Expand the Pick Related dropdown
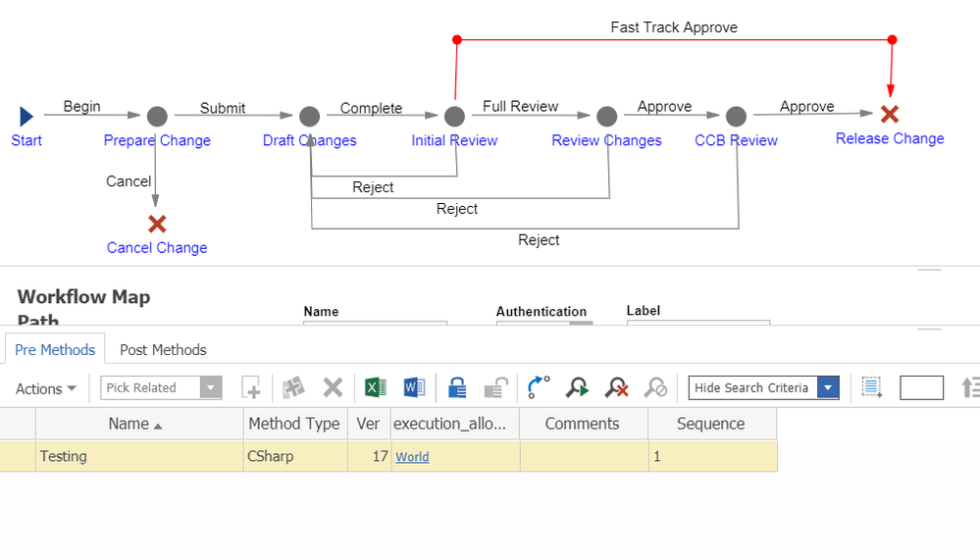This screenshot has height=560, width=980. coord(211,387)
